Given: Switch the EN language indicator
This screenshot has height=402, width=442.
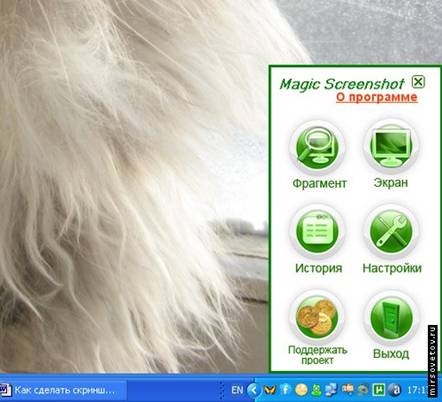Looking at the screenshot, I should click(237, 390).
